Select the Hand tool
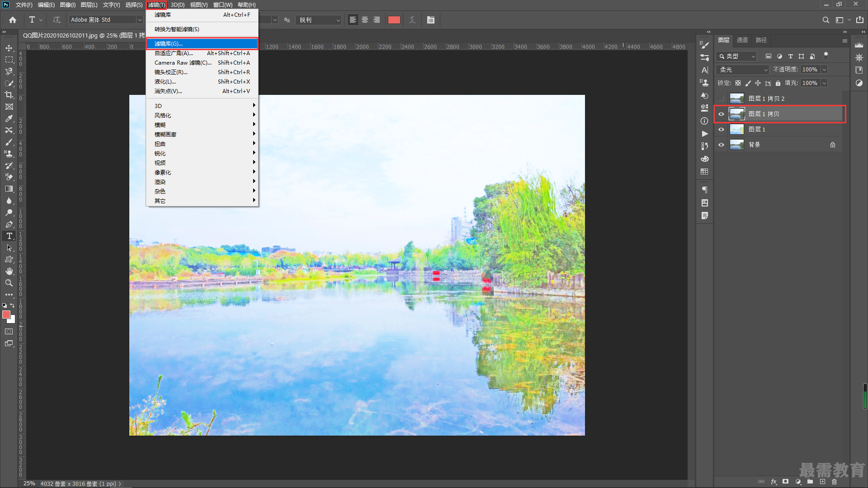 [x=9, y=271]
